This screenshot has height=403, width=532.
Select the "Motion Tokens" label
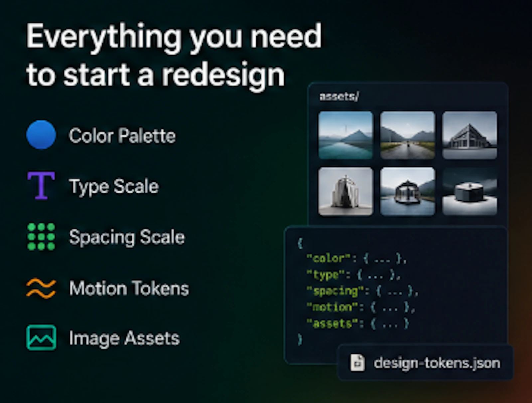pos(129,288)
